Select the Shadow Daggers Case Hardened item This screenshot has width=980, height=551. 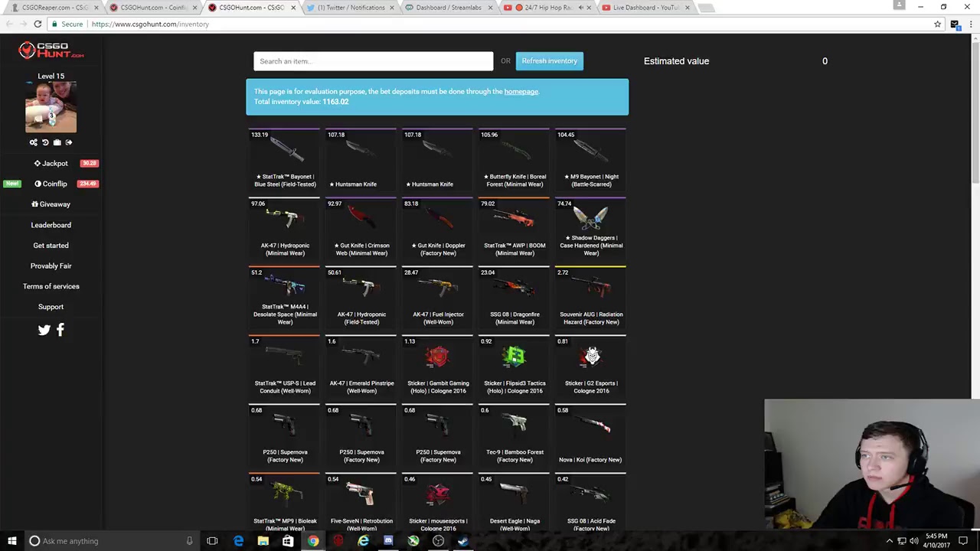coord(590,228)
